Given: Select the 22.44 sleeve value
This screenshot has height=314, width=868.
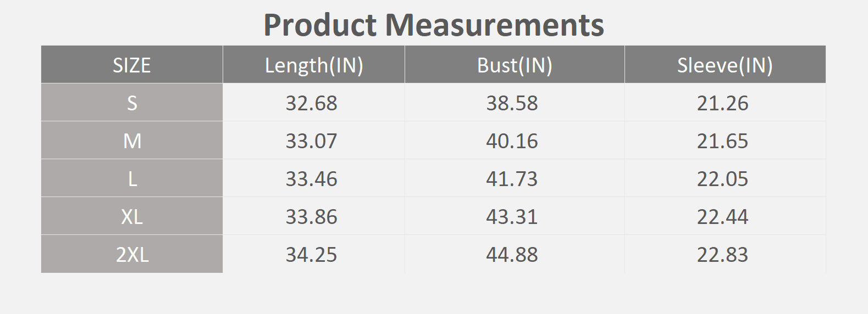Looking at the screenshot, I should coord(722,217).
